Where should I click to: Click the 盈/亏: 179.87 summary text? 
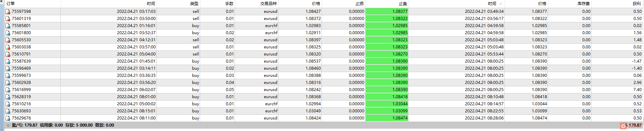point(24,125)
